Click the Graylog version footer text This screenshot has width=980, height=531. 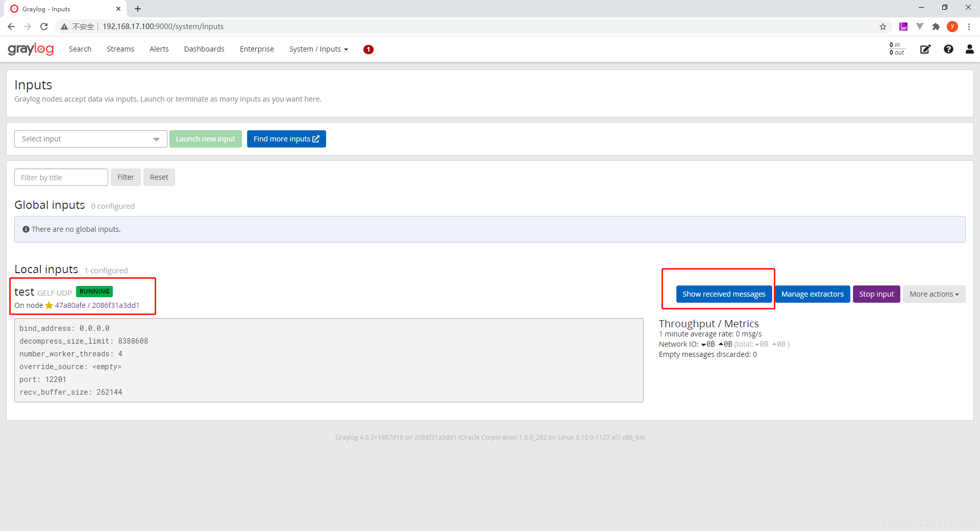pos(490,437)
